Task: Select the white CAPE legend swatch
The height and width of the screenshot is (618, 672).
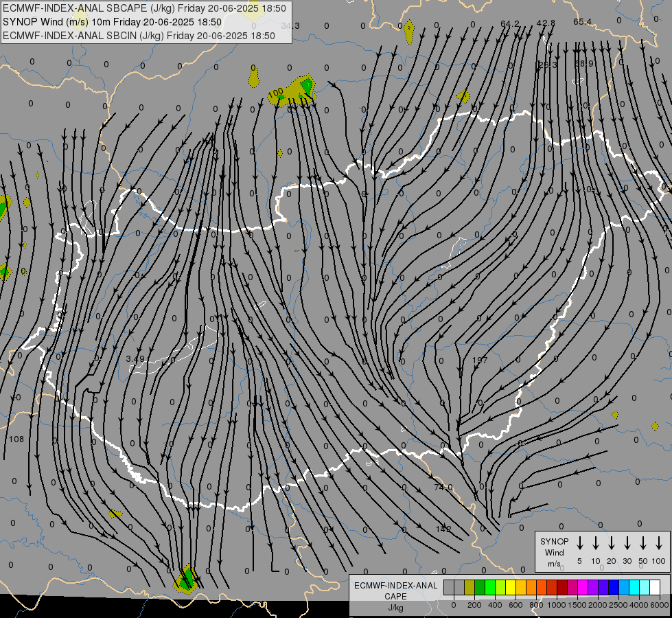Action: 654,587
